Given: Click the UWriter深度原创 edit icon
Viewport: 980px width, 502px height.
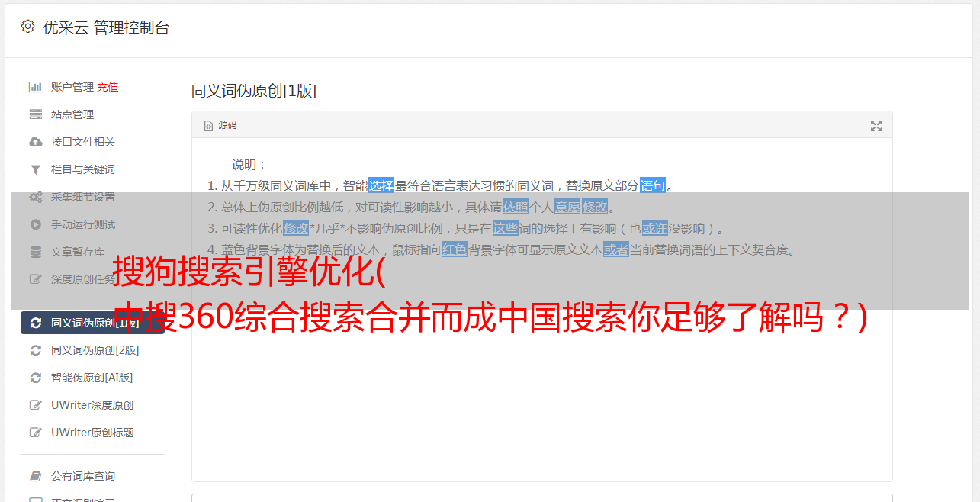Looking at the screenshot, I should coord(35,405).
